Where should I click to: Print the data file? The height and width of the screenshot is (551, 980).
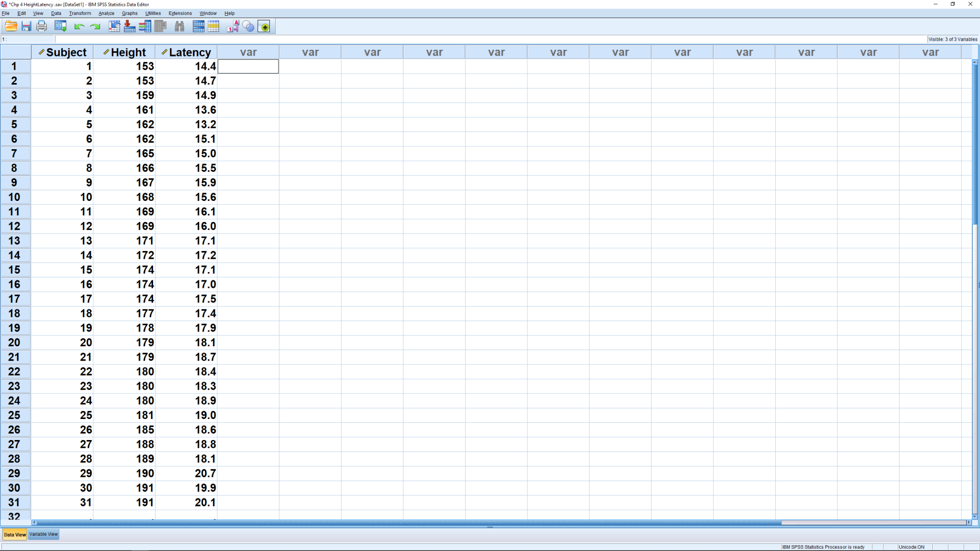[x=41, y=26]
